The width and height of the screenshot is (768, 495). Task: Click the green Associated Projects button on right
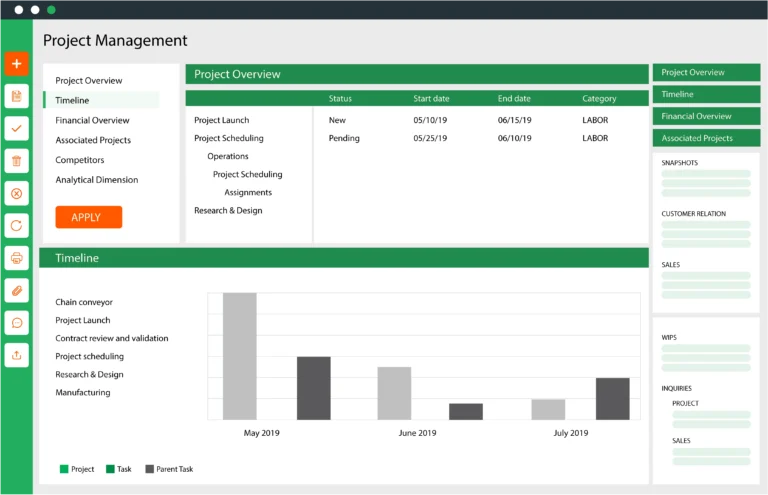point(706,138)
